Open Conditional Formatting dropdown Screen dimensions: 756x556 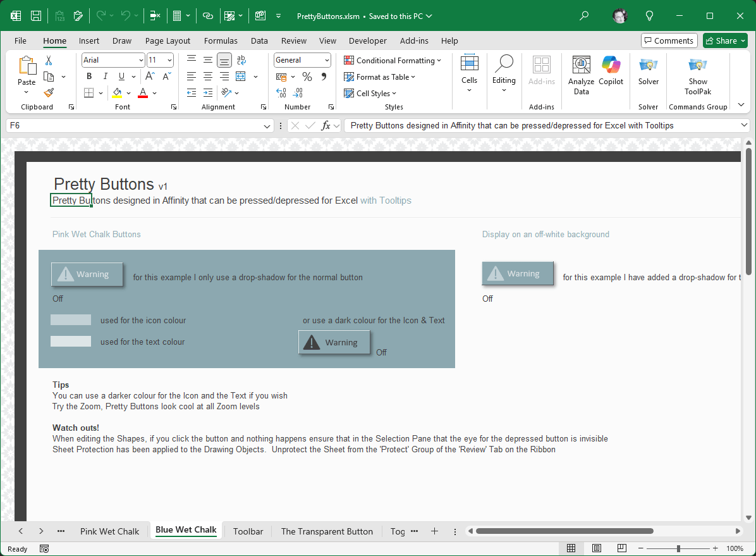point(393,61)
